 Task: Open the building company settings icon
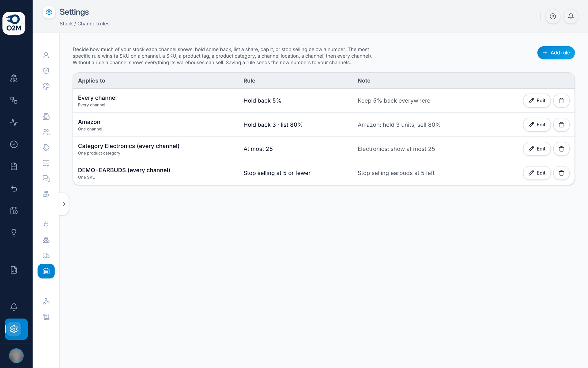click(x=46, y=117)
